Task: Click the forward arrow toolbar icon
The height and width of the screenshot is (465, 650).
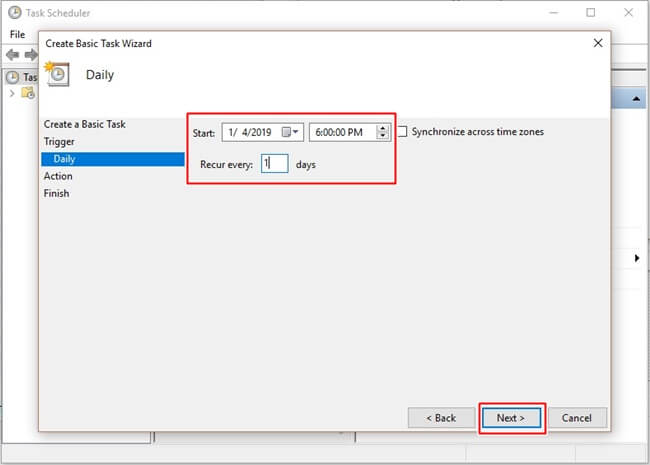Action: pos(31,54)
